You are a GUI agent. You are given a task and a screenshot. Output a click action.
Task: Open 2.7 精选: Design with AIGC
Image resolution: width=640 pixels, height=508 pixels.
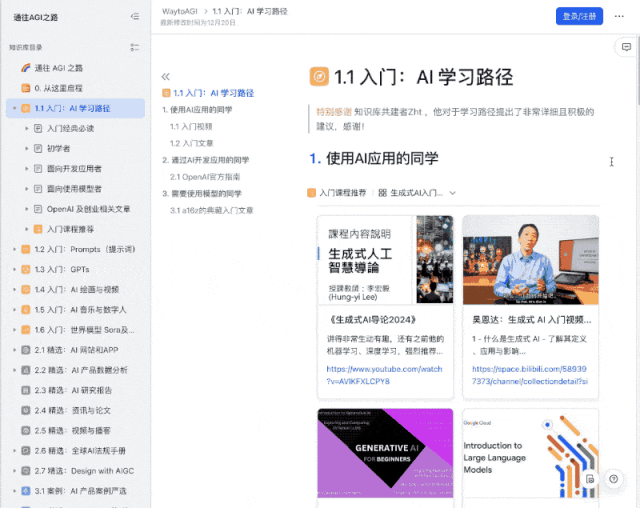coord(76,471)
